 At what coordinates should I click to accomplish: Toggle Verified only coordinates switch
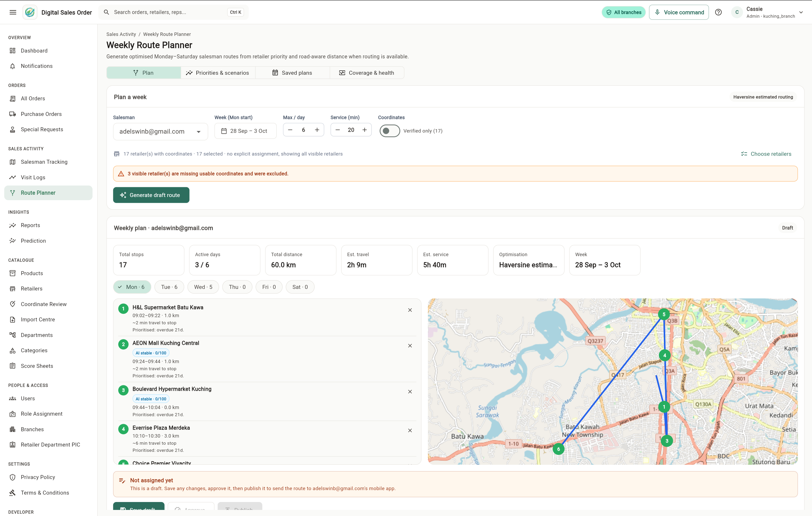(389, 131)
